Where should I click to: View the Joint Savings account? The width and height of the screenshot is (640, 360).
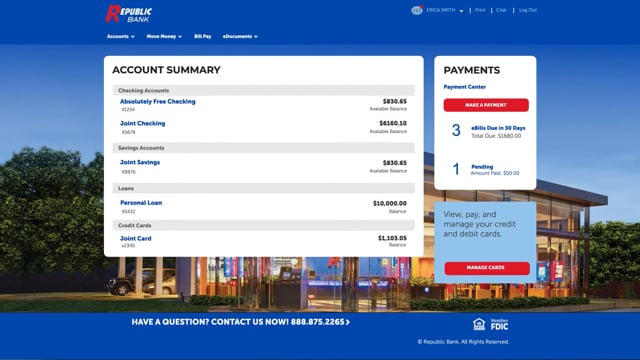click(x=140, y=162)
